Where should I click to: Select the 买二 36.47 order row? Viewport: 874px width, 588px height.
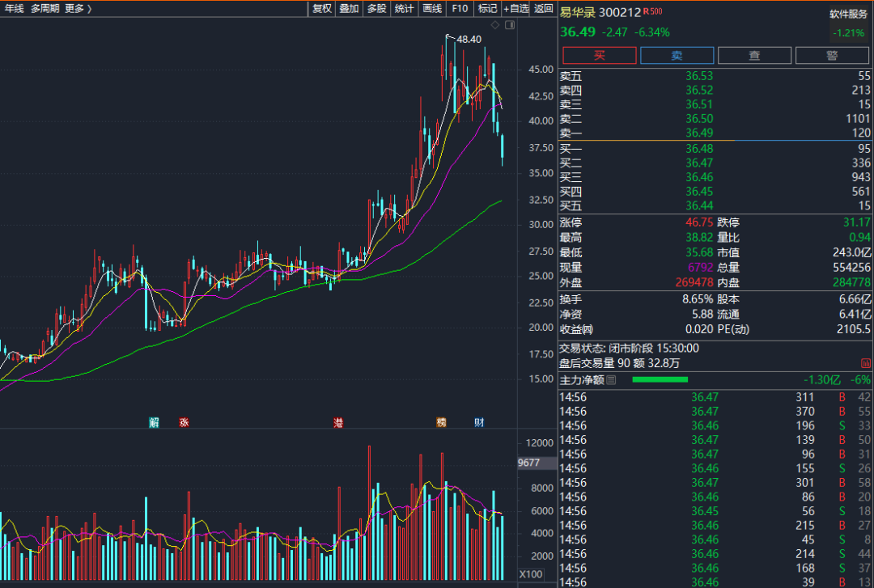(715, 163)
